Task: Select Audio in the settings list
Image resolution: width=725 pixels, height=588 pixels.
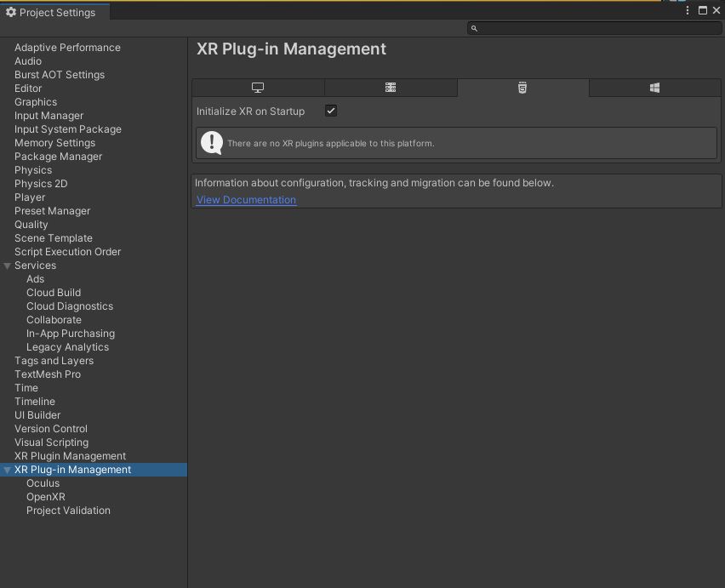Action: point(28,60)
